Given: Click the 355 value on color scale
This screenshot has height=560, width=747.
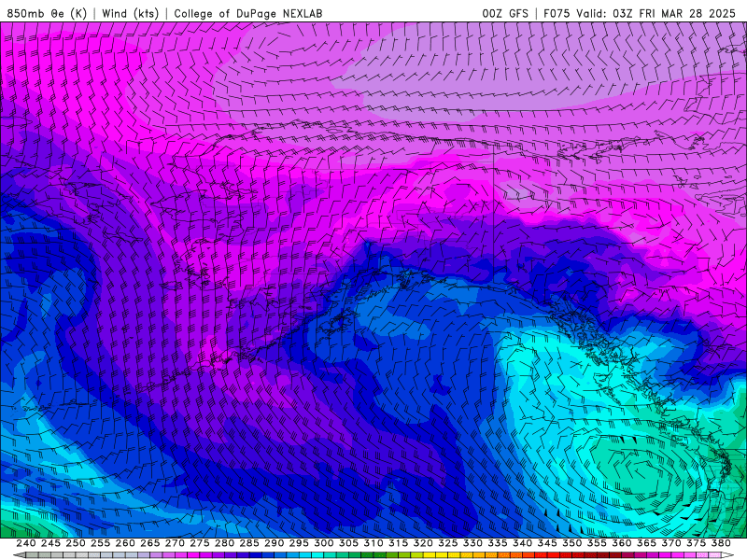Looking at the screenshot, I should [x=597, y=543].
